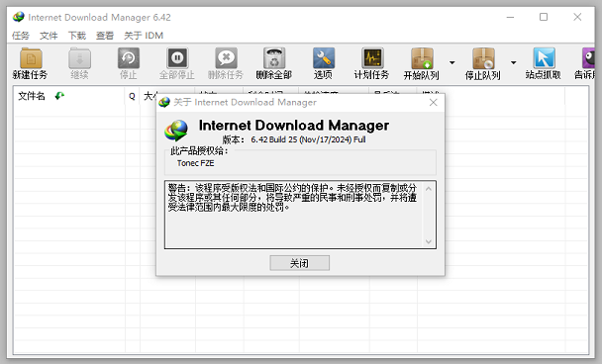Click the 继续 resume icon
The height and width of the screenshot is (364, 602).
point(79,58)
